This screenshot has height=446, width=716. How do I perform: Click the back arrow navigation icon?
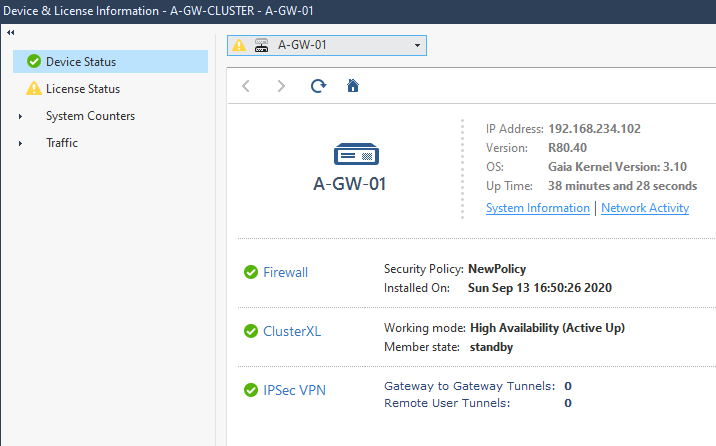[246, 86]
